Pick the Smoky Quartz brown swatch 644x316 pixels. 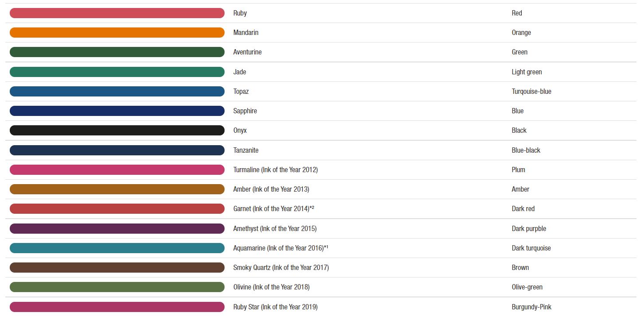click(x=117, y=267)
